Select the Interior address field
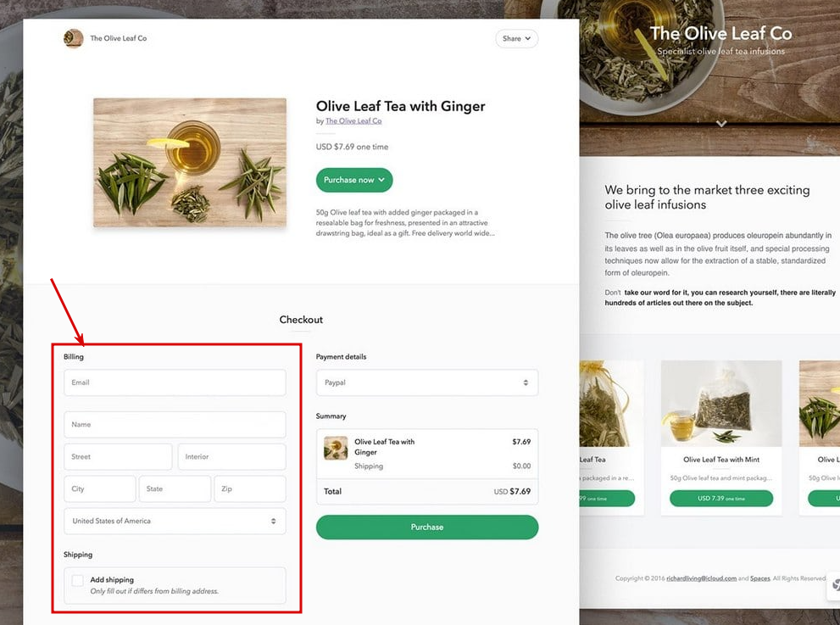 point(231,456)
